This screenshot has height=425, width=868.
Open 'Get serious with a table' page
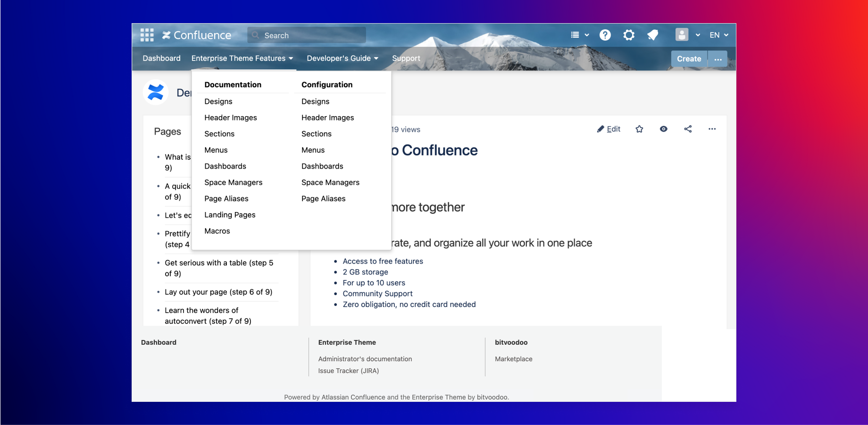tap(219, 268)
